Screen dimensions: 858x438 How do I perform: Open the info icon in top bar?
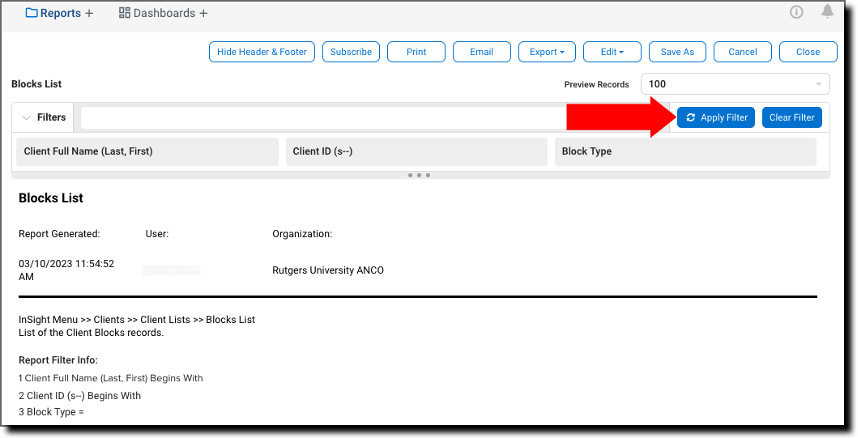click(x=797, y=12)
